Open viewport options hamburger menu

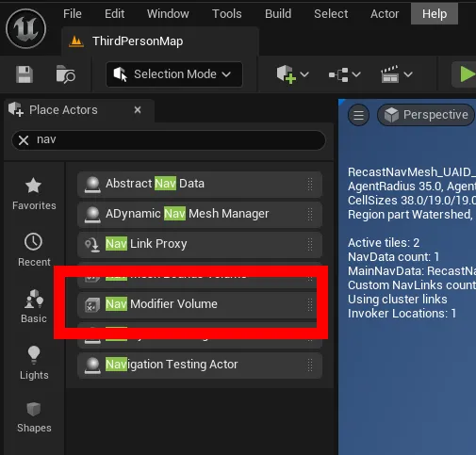358,115
